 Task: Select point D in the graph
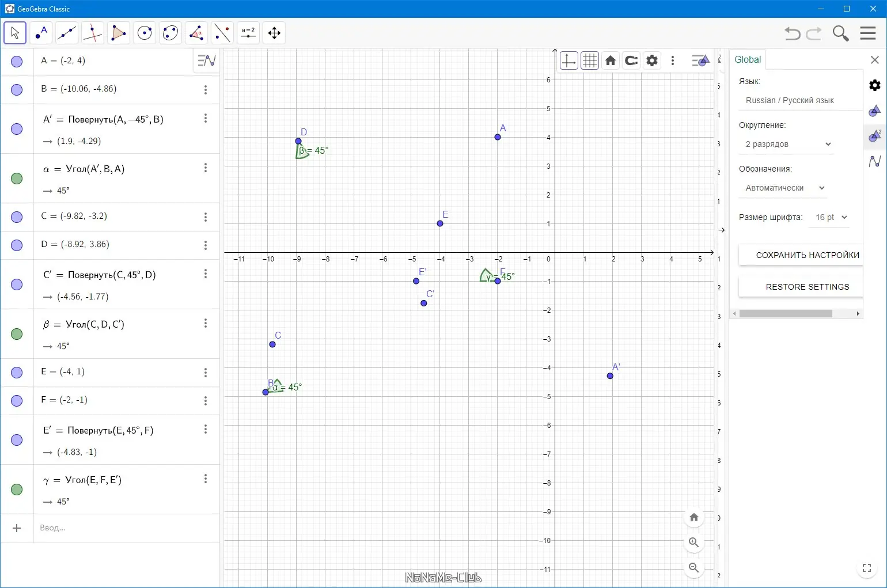(x=298, y=141)
